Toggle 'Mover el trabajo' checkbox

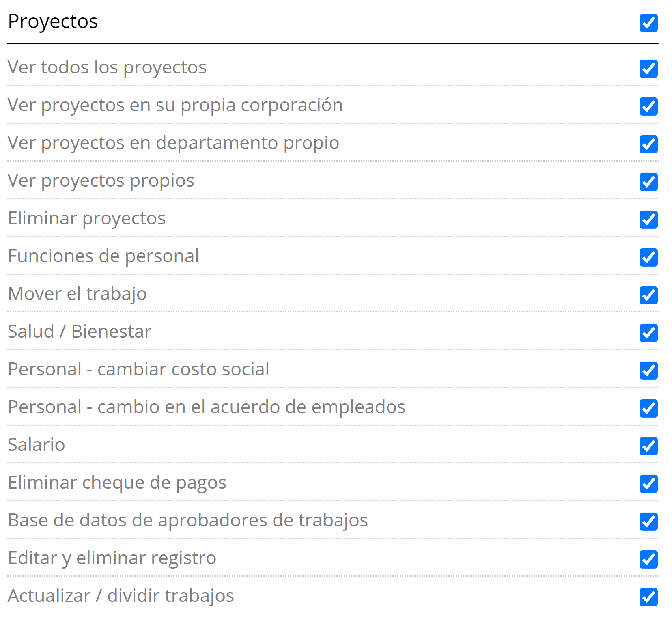pos(648,295)
